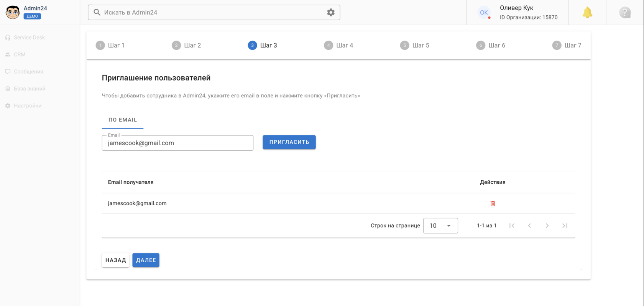Open search settings gear icon
The height and width of the screenshot is (306, 644).
(331, 12)
